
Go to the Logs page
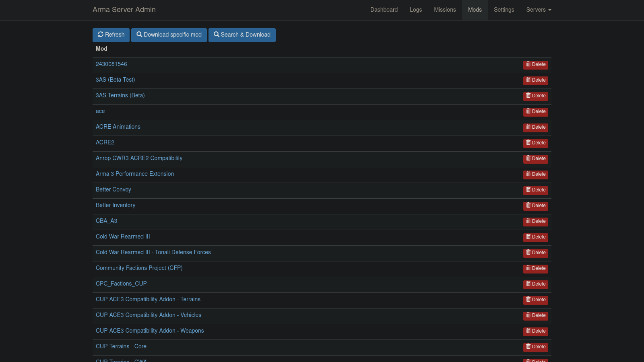coord(416,10)
